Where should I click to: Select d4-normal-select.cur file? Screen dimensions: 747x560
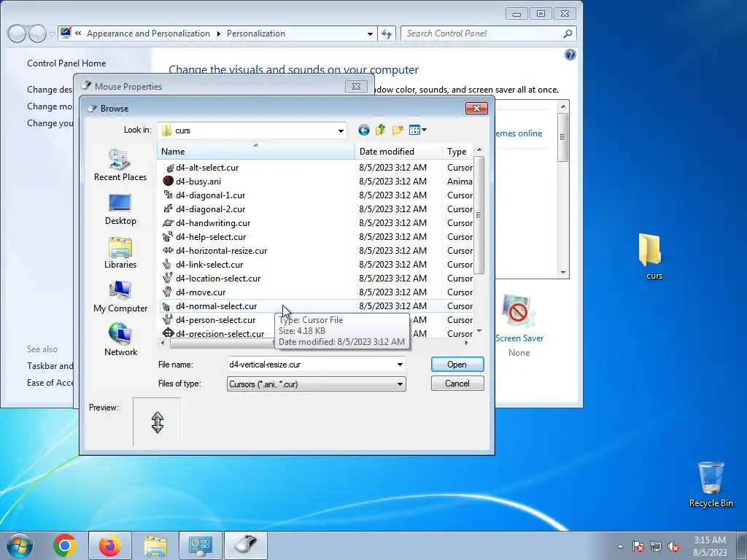[216, 306]
